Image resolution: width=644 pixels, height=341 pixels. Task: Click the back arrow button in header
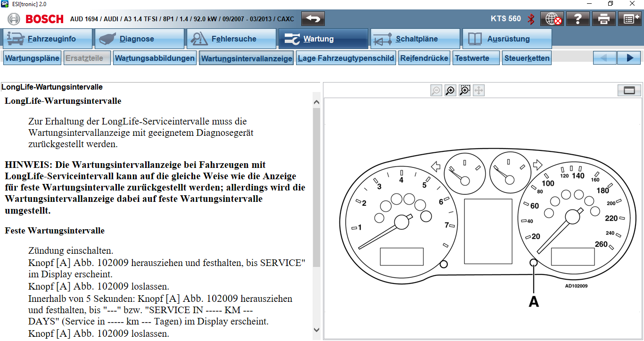coord(313,19)
